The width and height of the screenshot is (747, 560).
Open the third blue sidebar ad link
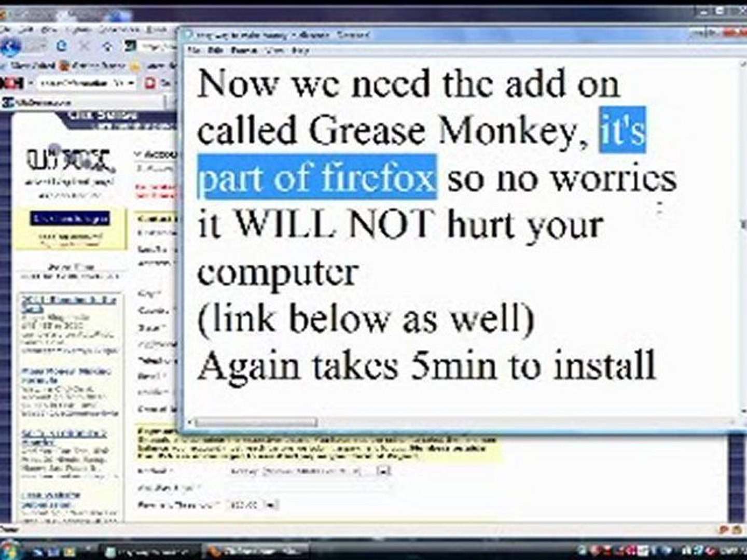tap(64, 438)
